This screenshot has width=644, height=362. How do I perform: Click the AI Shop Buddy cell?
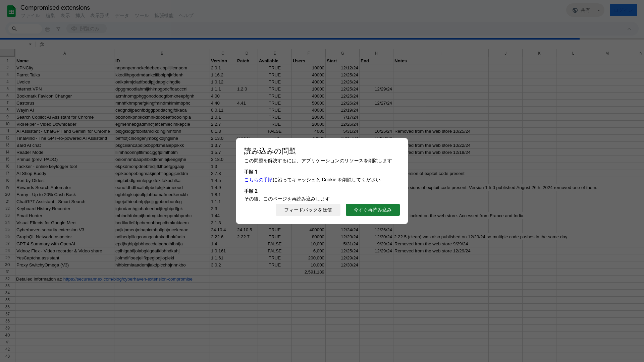(65, 174)
